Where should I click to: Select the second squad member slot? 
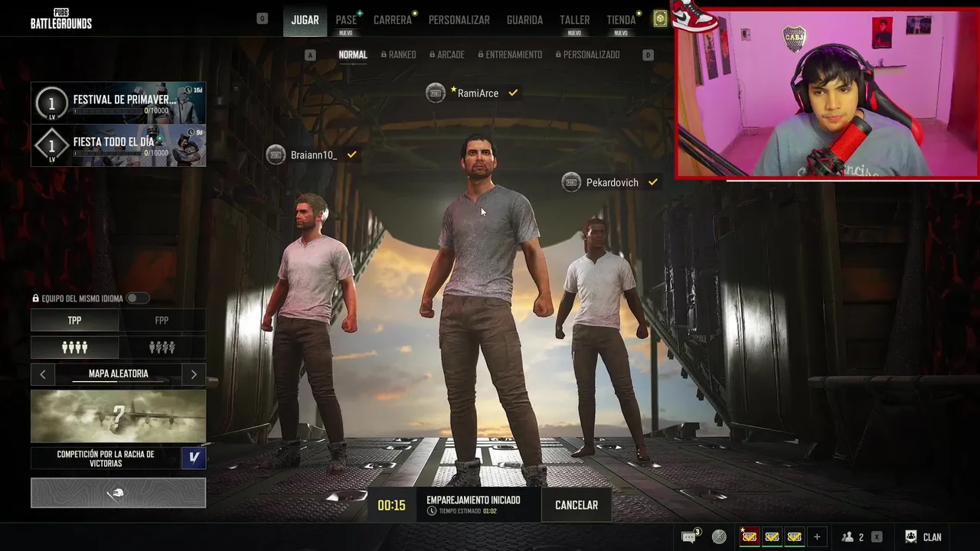click(x=772, y=536)
